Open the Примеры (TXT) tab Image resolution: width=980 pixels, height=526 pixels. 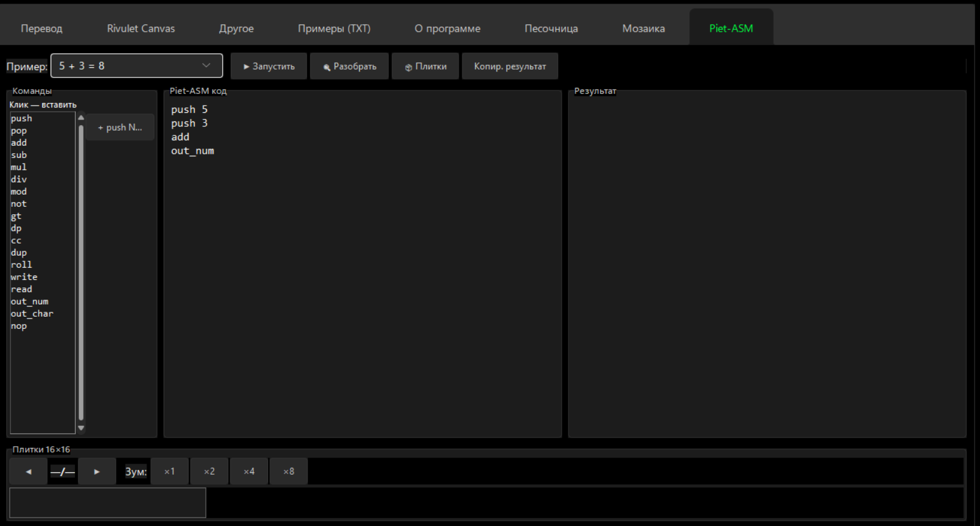[x=334, y=29]
